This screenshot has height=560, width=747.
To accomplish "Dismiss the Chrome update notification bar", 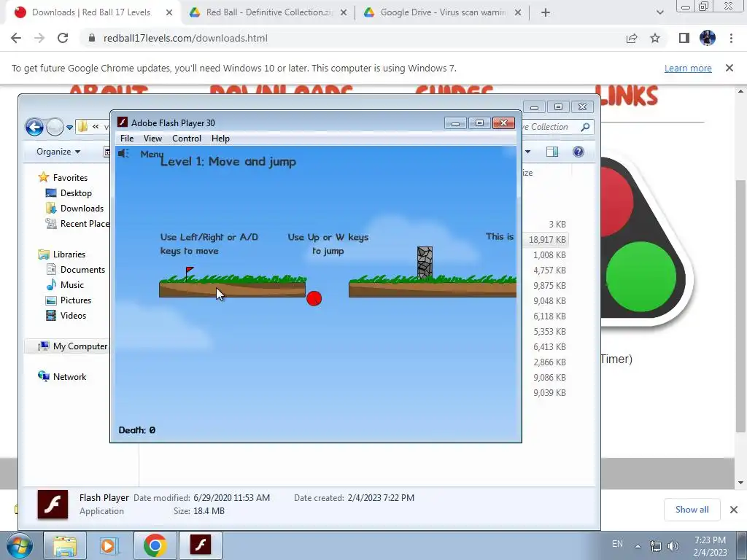I will click(729, 68).
